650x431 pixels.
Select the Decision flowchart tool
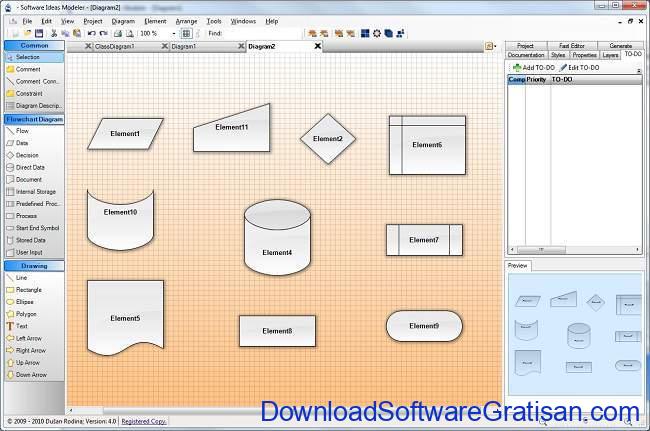pyautogui.click(x=27, y=155)
